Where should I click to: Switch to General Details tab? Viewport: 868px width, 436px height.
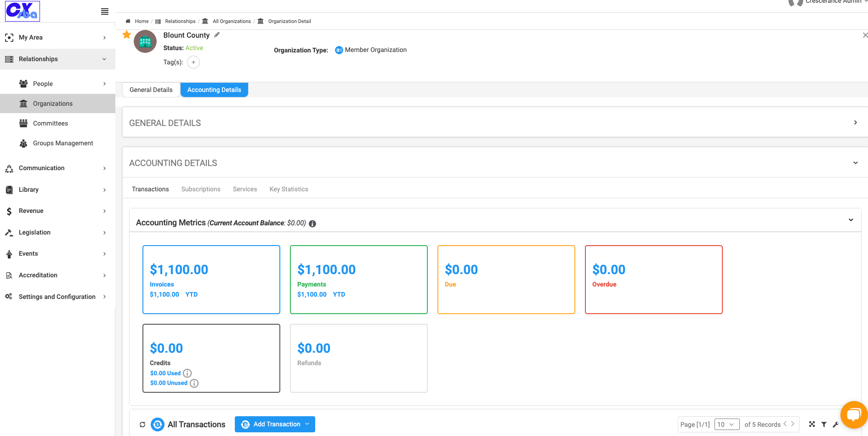[x=151, y=90]
